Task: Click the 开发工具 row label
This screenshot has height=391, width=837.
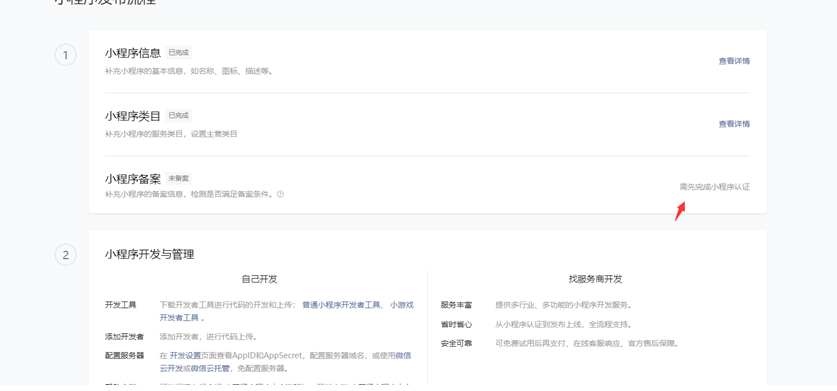Action: pyautogui.click(x=121, y=305)
